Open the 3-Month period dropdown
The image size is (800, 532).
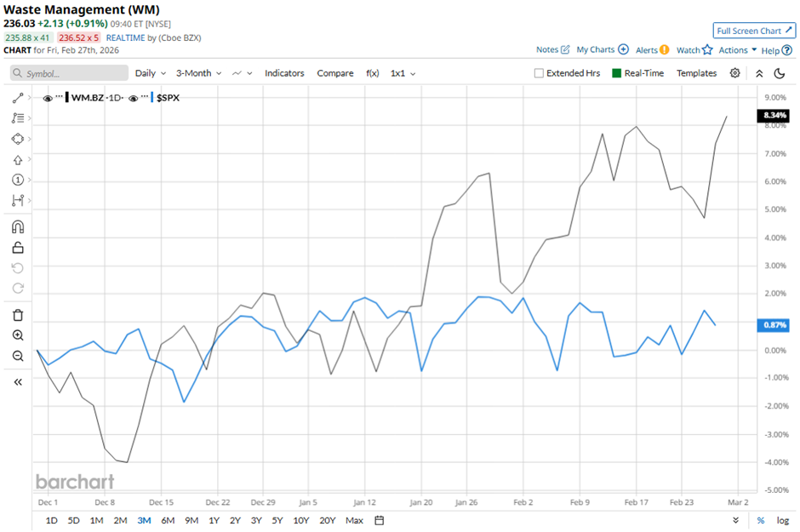(x=199, y=73)
